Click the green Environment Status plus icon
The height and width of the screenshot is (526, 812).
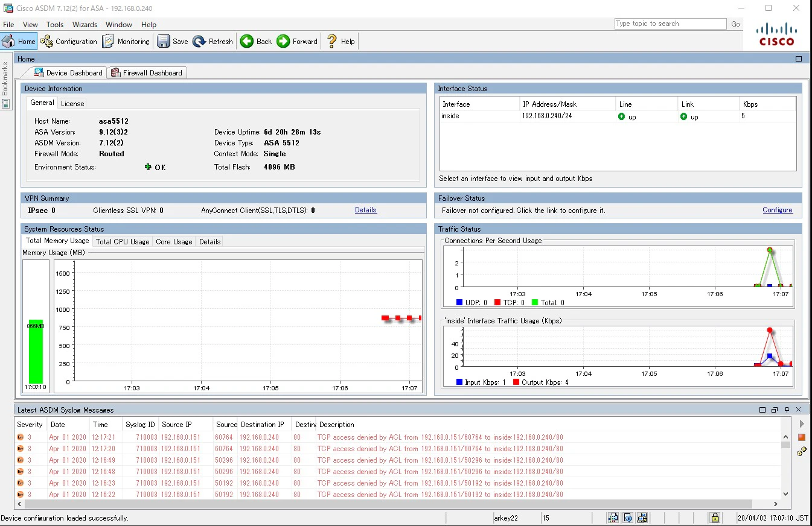click(148, 167)
